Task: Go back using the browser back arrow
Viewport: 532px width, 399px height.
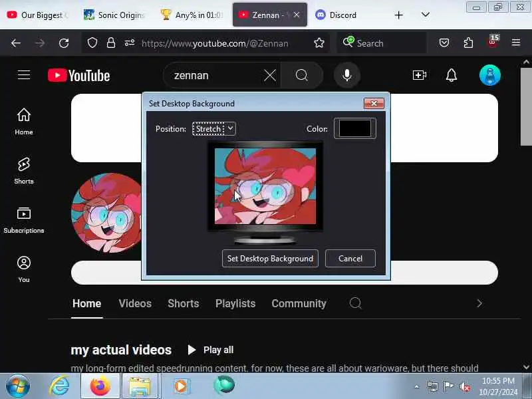Action: pos(15,43)
